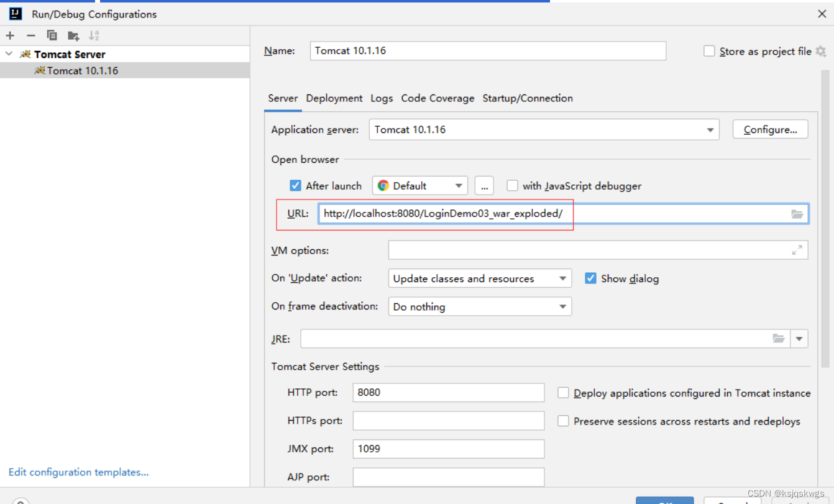Click the HTTPs port field
This screenshot has width=834, height=504.
449,421
